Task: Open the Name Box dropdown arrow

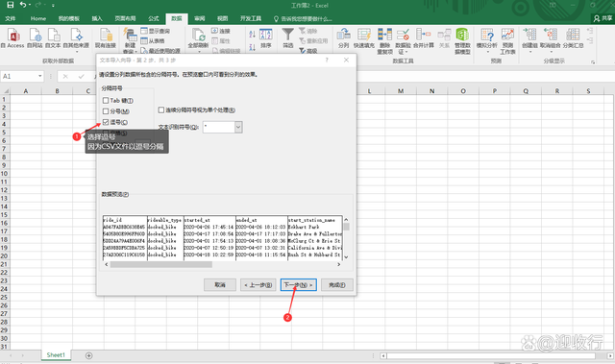Action: (x=40, y=76)
